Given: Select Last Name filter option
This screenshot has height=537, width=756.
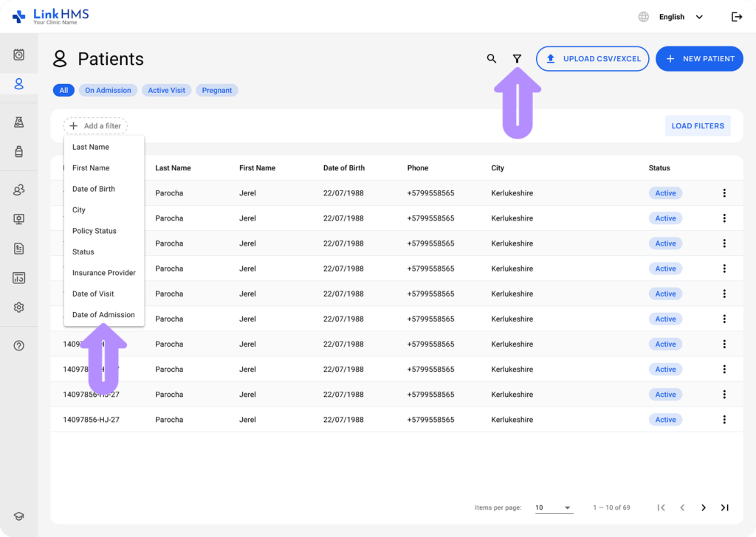Looking at the screenshot, I should (x=103, y=147).
